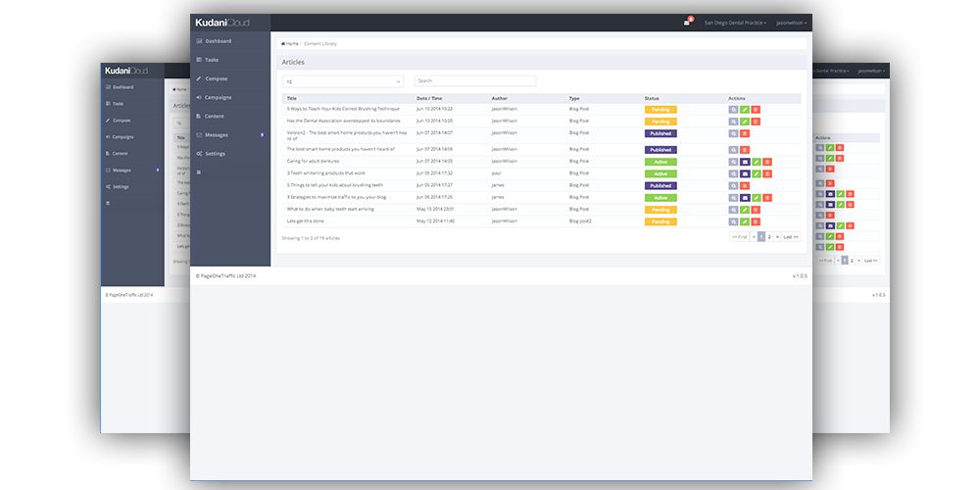This screenshot has height=490, width=980.
Task: View '3 Teeth whitening products that work' article
Action: pos(733,173)
